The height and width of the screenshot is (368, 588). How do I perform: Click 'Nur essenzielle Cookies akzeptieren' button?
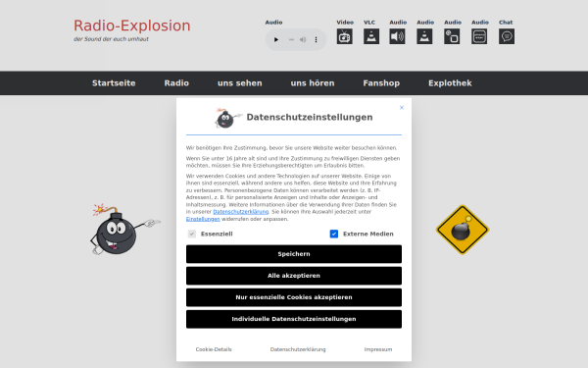(x=294, y=297)
